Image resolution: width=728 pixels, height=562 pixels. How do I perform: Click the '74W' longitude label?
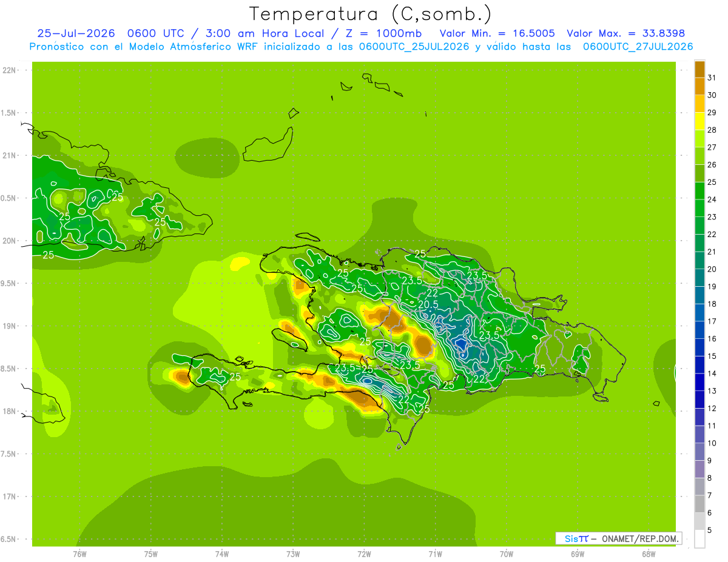(222, 554)
